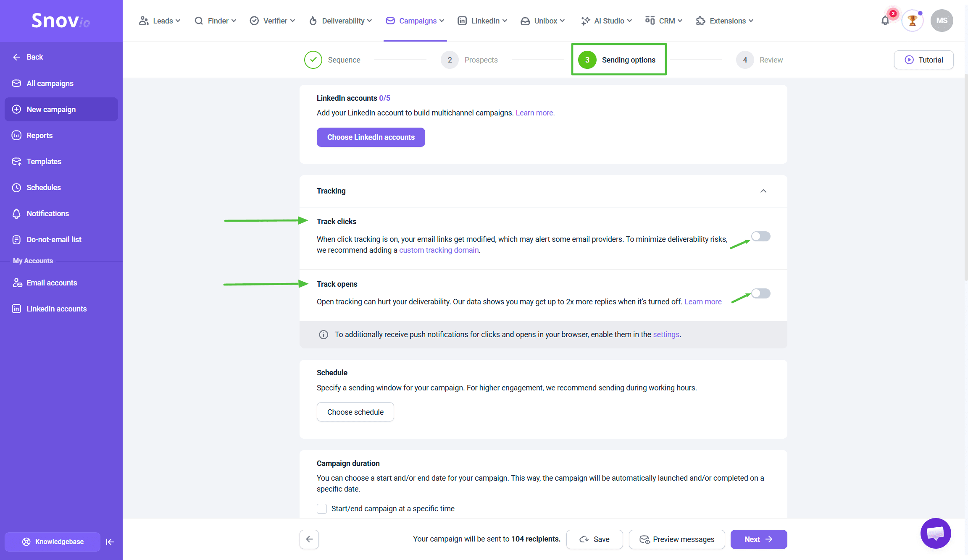Enable the Track opens toggle

coord(760,293)
